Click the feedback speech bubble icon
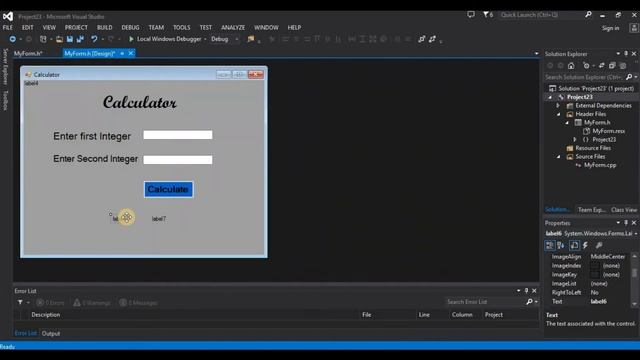 [x=471, y=15]
